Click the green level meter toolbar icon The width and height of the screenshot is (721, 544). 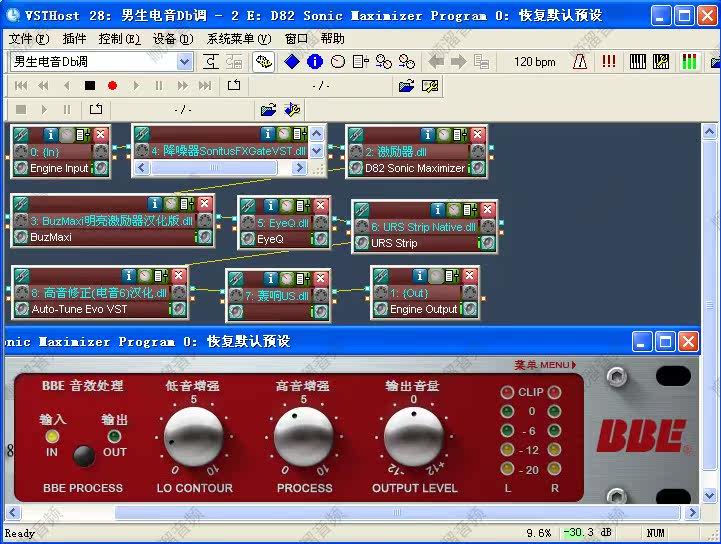point(689,62)
